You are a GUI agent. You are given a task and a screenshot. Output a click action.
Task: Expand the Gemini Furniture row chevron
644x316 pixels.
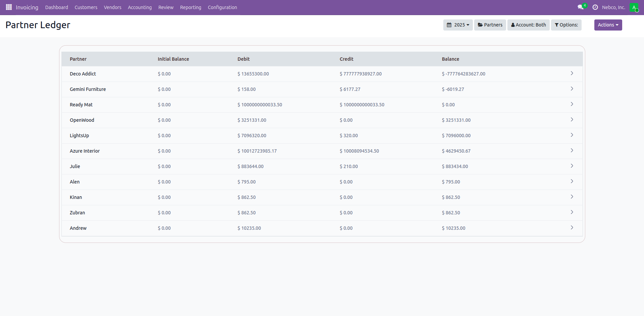572,89
